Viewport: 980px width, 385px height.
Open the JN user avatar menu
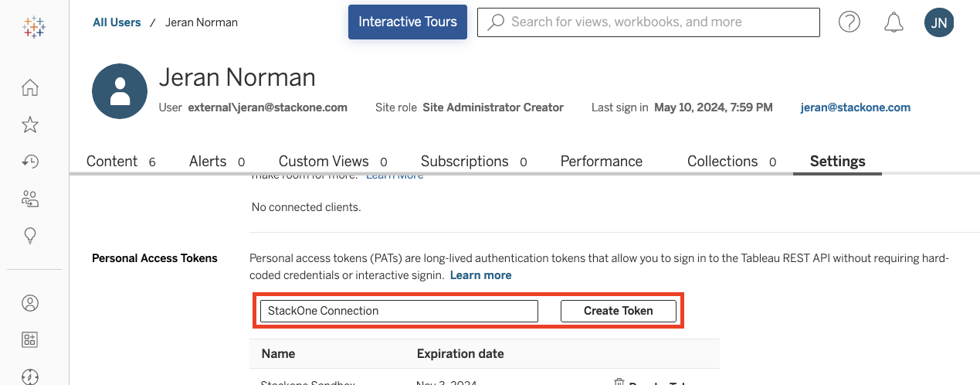938,22
